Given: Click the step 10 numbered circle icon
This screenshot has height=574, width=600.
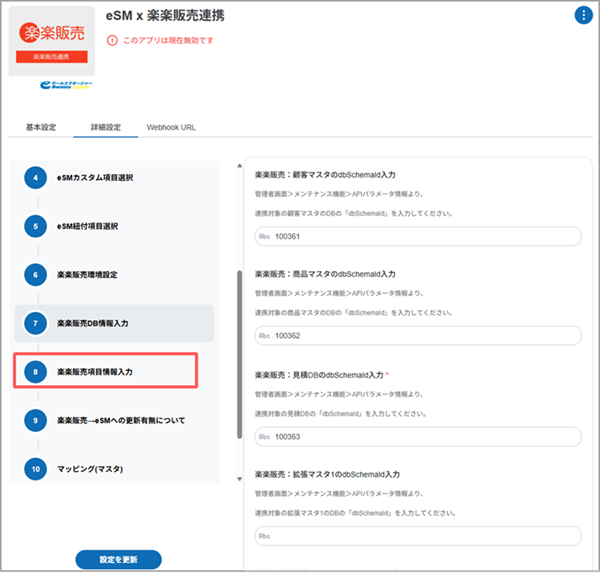Looking at the screenshot, I should click(x=35, y=469).
